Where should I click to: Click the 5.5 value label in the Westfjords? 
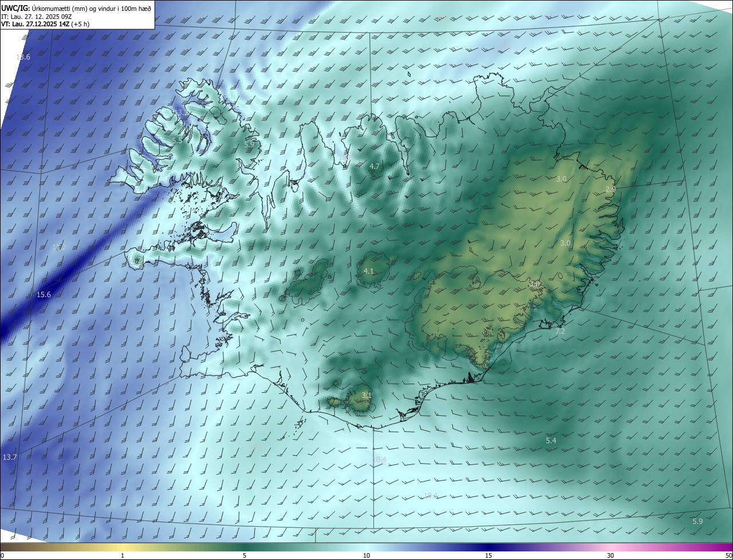pos(177,140)
